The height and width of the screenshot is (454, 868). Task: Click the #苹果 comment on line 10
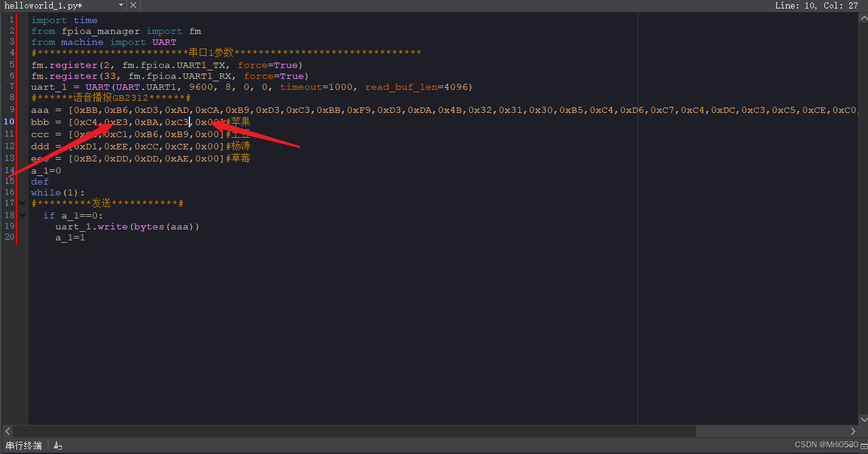(x=238, y=122)
